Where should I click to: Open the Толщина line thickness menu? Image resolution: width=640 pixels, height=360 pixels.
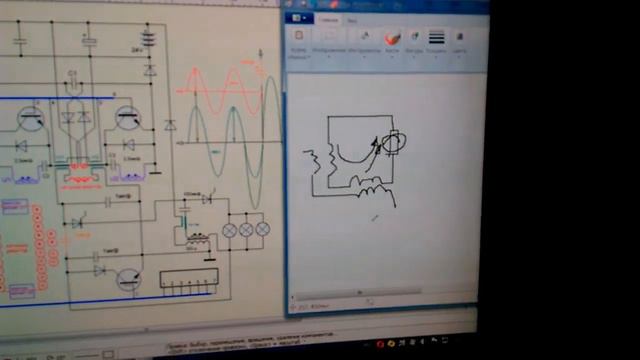pos(436,44)
